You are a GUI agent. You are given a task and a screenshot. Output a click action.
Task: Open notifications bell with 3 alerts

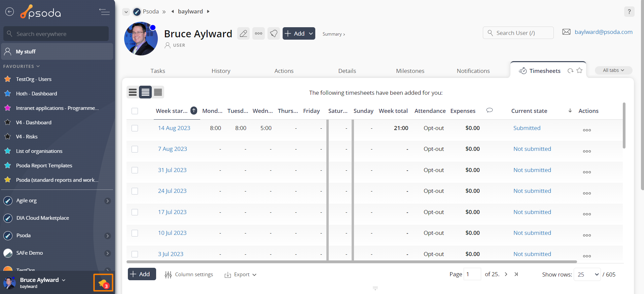tap(103, 283)
